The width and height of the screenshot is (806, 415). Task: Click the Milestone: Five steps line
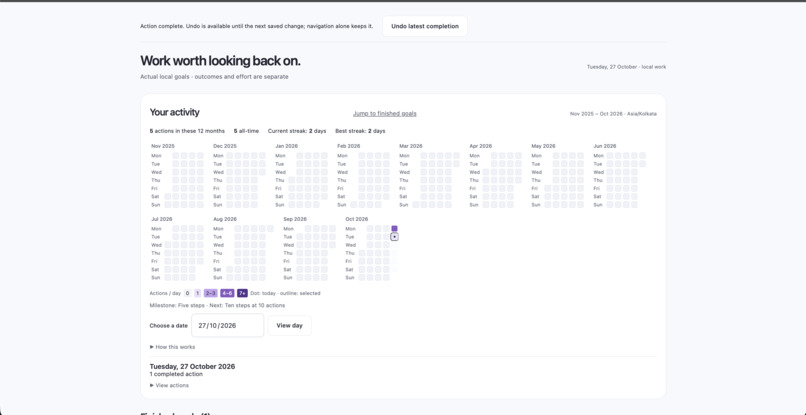pyautogui.click(x=217, y=305)
